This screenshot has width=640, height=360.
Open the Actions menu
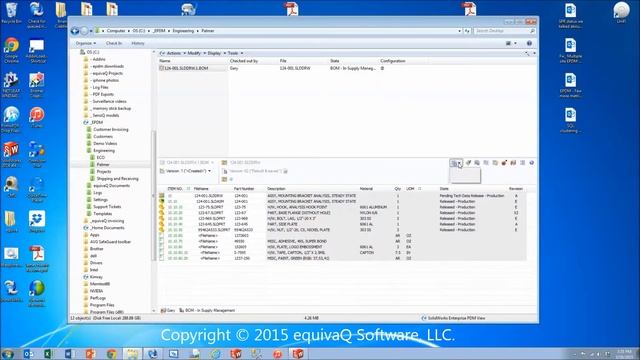point(175,53)
